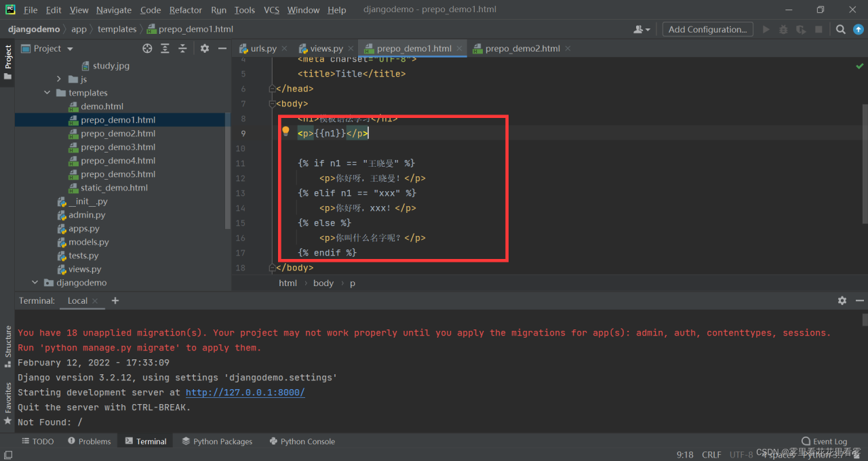Image resolution: width=868 pixels, height=461 pixels.
Task: Hide the Project panel with minus icon
Action: pos(222,49)
